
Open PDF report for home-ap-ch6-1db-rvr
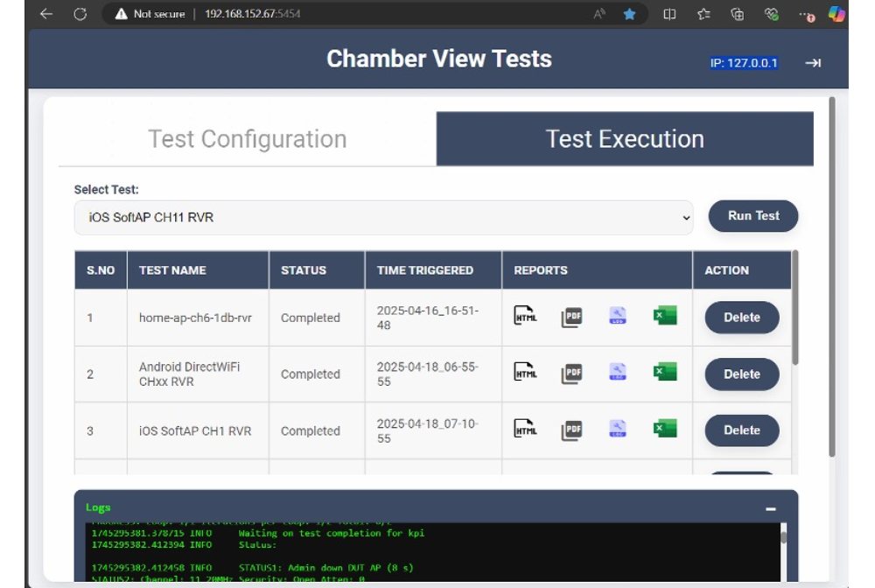(x=571, y=317)
